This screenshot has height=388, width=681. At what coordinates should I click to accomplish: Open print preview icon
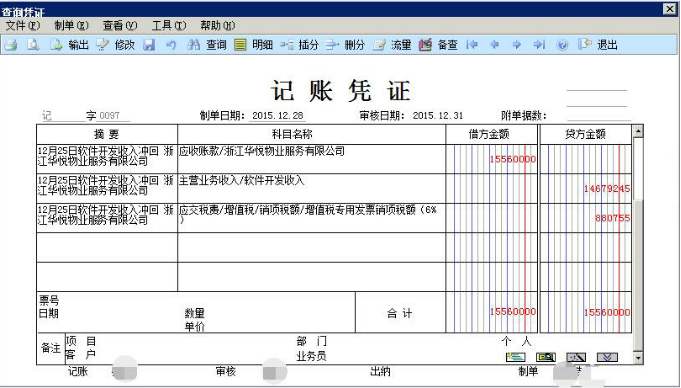coord(33,45)
